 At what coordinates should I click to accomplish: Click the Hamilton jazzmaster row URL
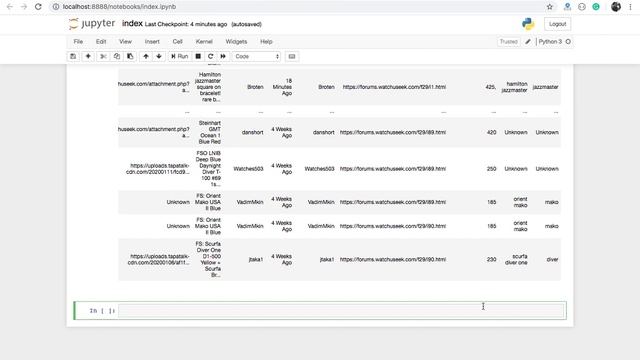pyautogui.click(x=394, y=87)
